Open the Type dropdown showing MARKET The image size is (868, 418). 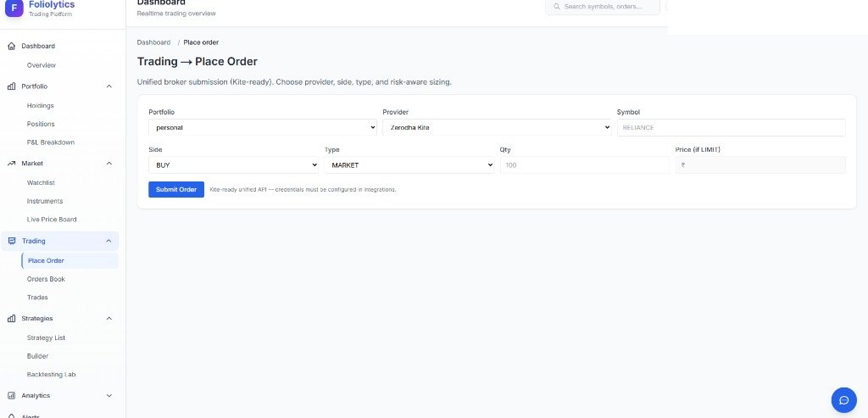coord(409,165)
